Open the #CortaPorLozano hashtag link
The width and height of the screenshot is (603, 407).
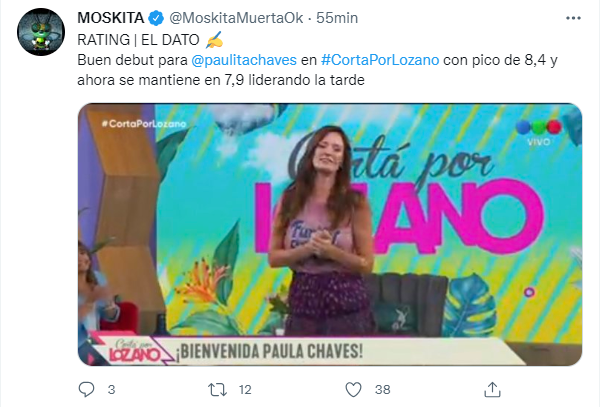point(380,60)
